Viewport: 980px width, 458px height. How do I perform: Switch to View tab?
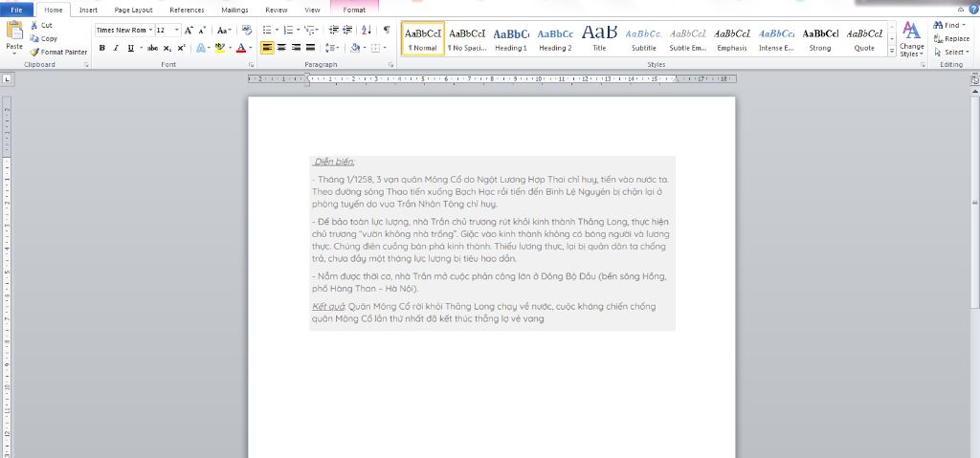(x=312, y=10)
